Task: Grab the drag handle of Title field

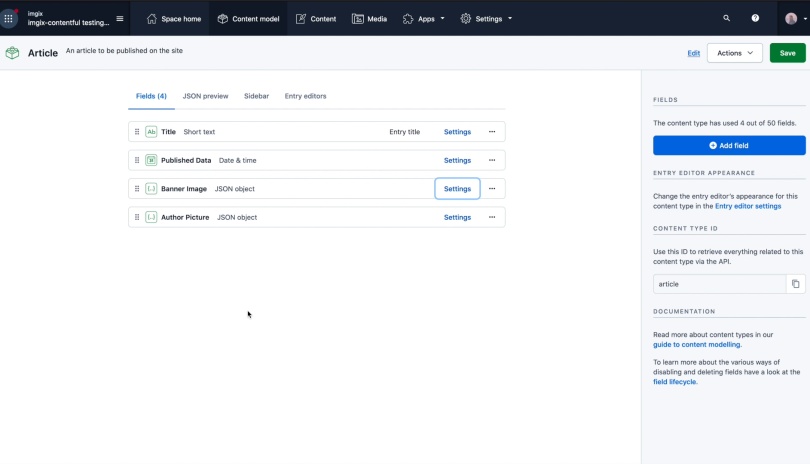Action: coord(137,132)
